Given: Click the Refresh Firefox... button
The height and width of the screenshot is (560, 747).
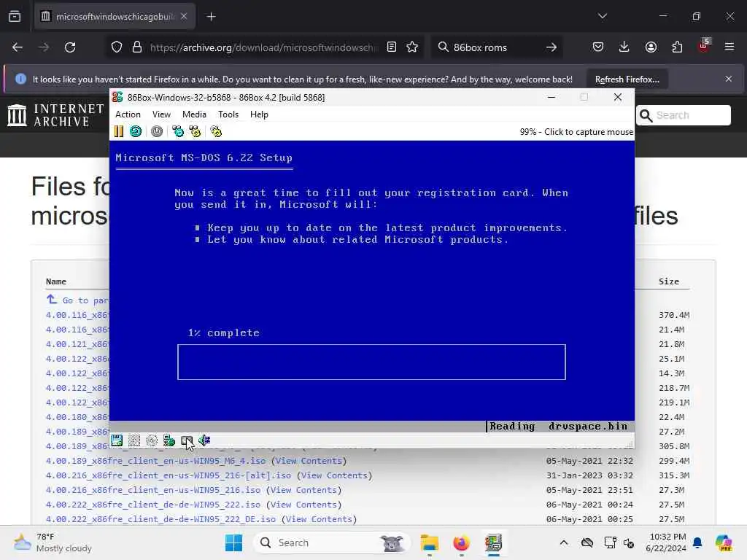Looking at the screenshot, I should pyautogui.click(x=627, y=79).
